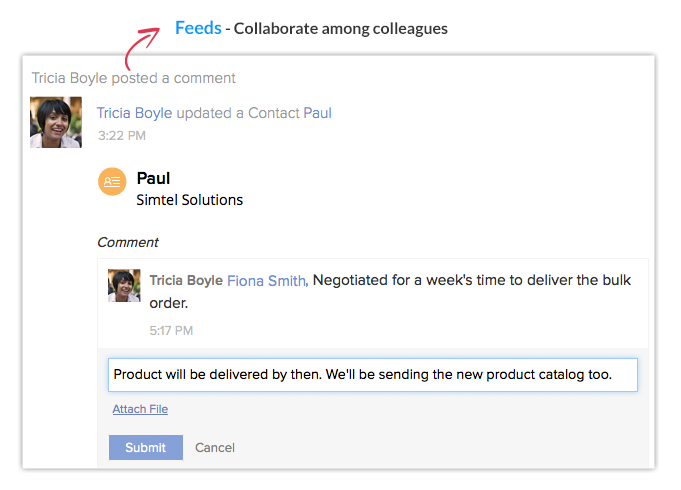Click the red curved arrow annotation
The image size is (681, 490).
click(x=142, y=48)
